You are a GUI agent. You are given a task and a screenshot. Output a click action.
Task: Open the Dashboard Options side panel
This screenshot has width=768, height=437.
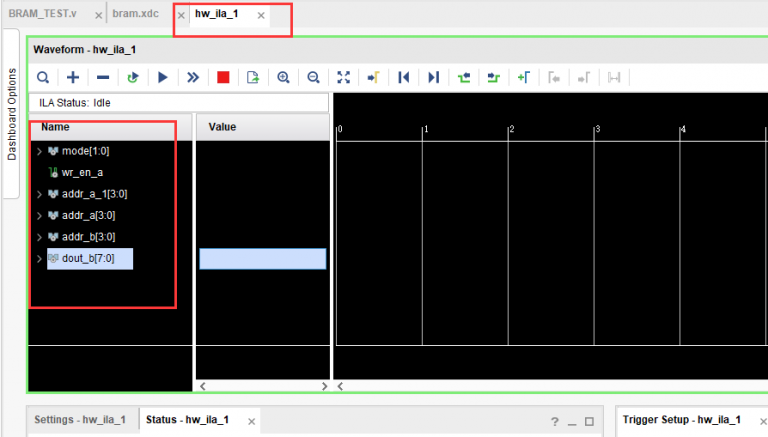(x=12, y=114)
